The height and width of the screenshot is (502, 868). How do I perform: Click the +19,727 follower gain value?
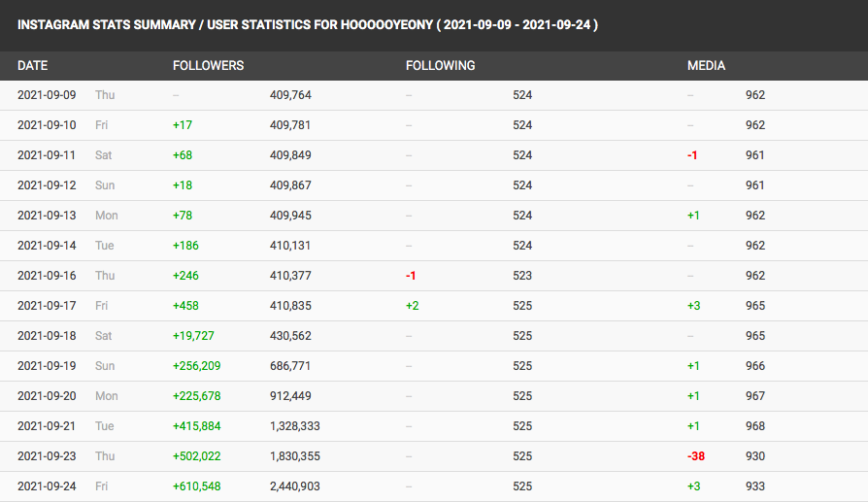point(193,336)
